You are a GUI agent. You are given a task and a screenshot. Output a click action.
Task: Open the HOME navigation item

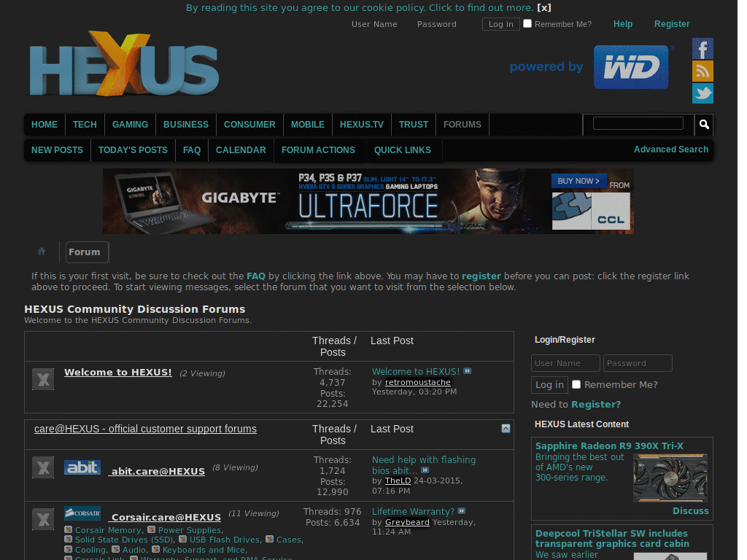44,126
